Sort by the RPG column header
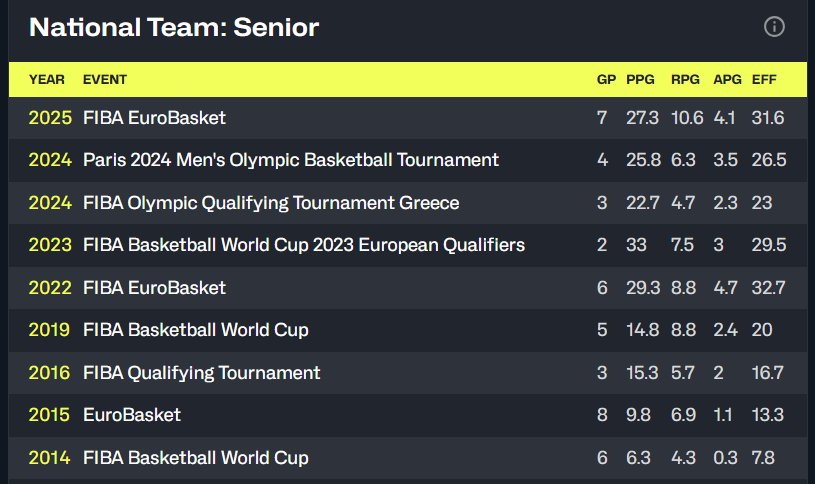The width and height of the screenshot is (815, 484). pyautogui.click(x=685, y=80)
